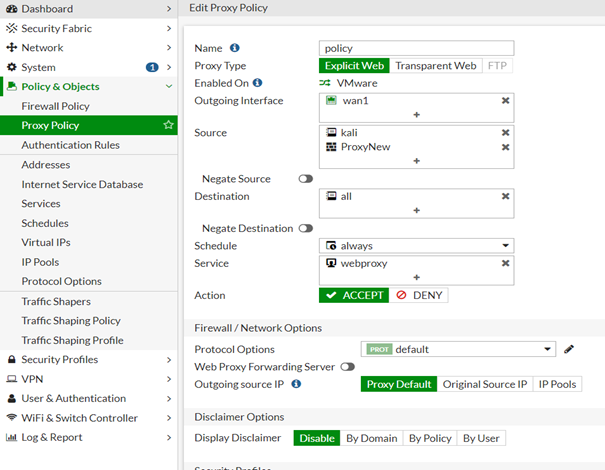The width and height of the screenshot is (605, 470).
Task: Remove ProxyNew source entry
Action: pyautogui.click(x=505, y=147)
